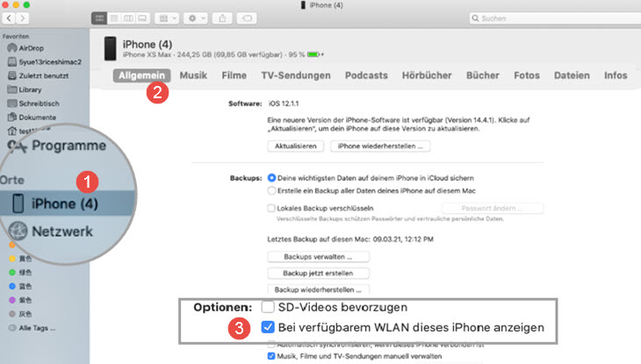The width and height of the screenshot is (641, 364).
Task: Toggle manual management of Musik, Filme checkbox
Action: click(271, 356)
